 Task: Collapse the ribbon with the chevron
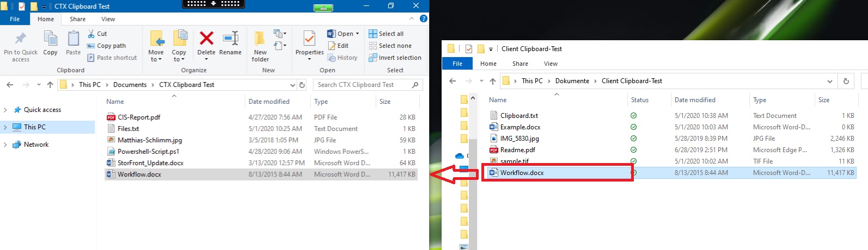point(411,18)
